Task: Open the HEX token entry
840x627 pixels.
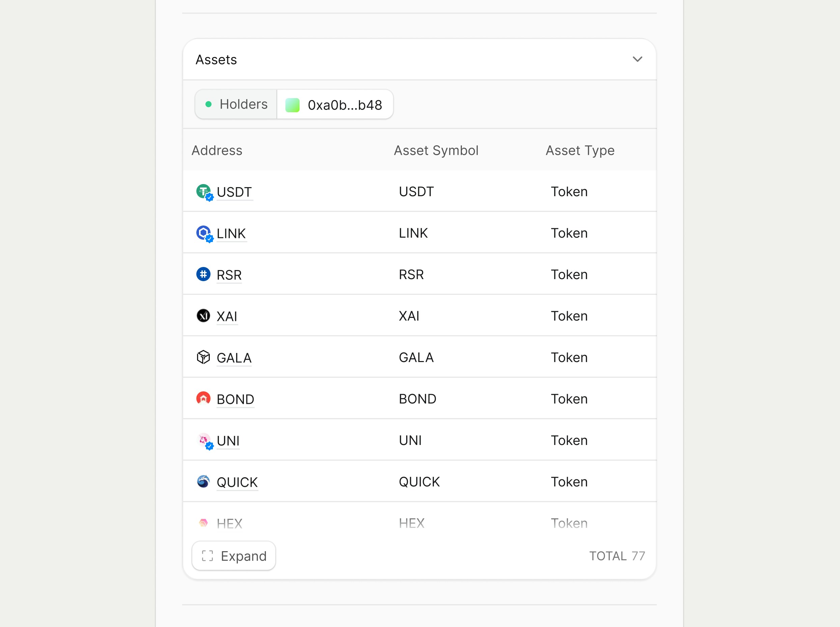Action: tap(229, 523)
